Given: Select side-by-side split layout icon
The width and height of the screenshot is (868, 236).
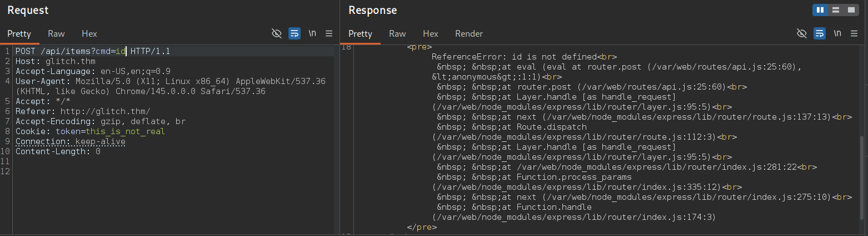Looking at the screenshot, I should tap(820, 10).
